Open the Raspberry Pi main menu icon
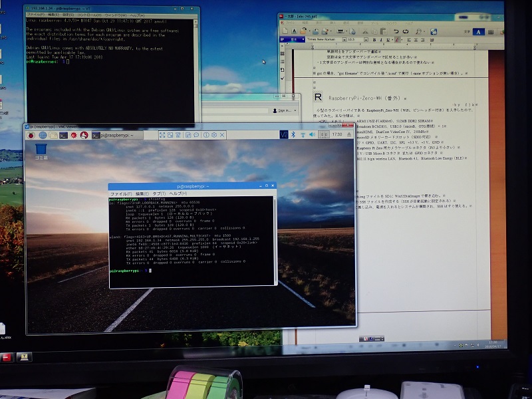532x399 pixels. click(x=31, y=135)
